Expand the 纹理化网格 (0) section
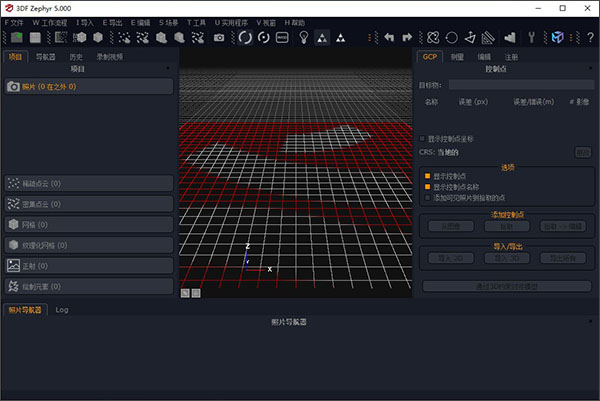Image resolution: width=600 pixels, height=401 pixels. coord(89,245)
